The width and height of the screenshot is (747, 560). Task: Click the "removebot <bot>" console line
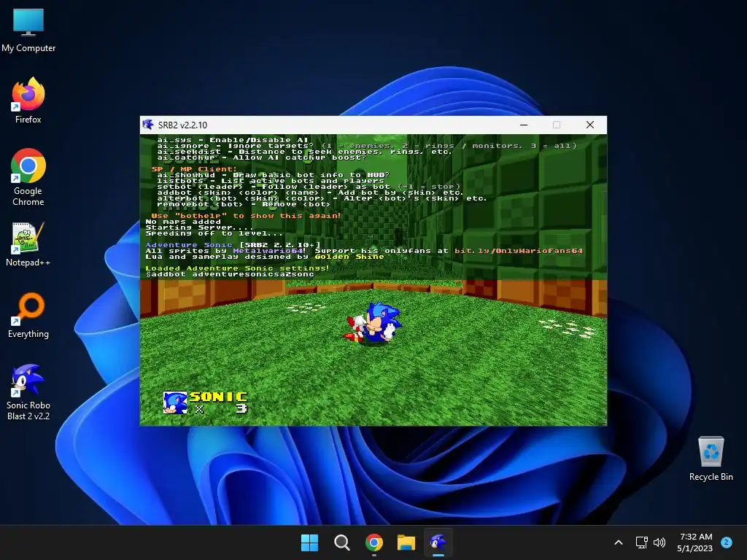244,204
